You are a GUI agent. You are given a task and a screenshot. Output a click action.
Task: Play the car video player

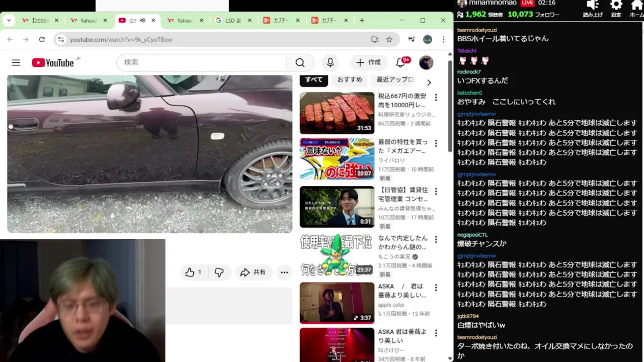[149, 154]
